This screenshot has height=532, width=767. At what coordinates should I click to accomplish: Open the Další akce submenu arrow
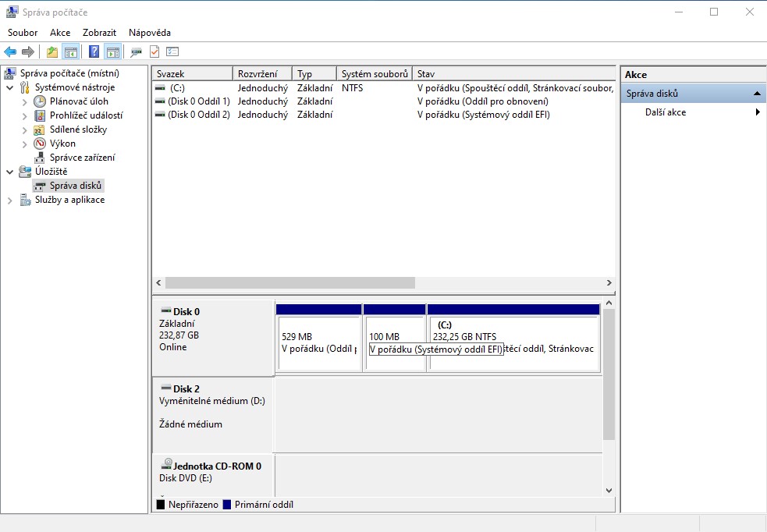(x=758, y=112)
